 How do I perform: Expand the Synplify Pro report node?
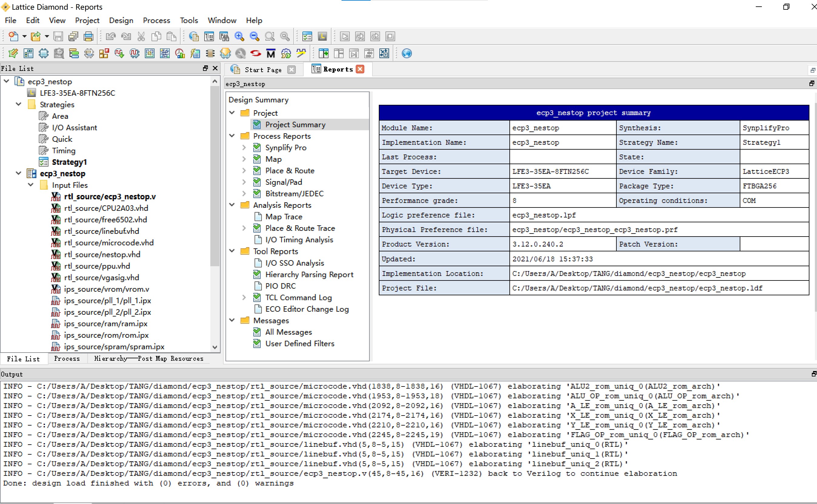[x=245, y=148]
